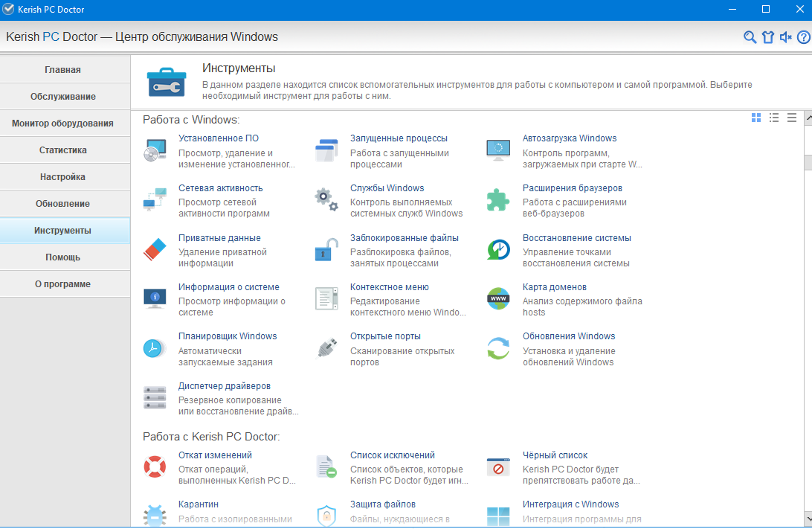Open help via the question mark icon
This screenshot has width=812, height=529.
tap(804, 37)
